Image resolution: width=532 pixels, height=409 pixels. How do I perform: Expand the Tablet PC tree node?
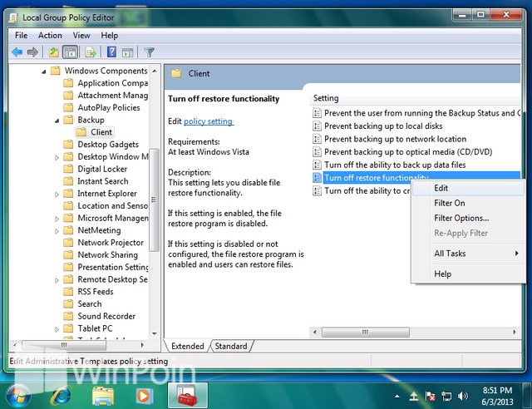[57, 329]
